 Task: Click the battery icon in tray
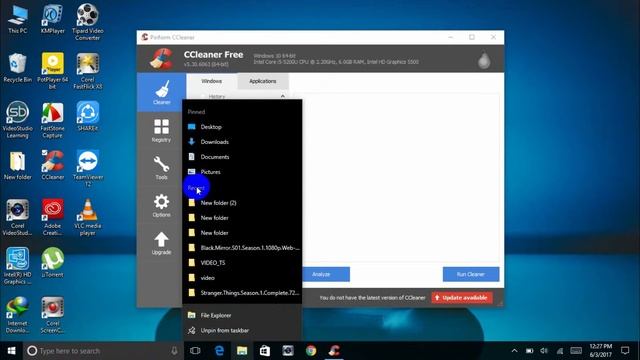pos(529,351)
